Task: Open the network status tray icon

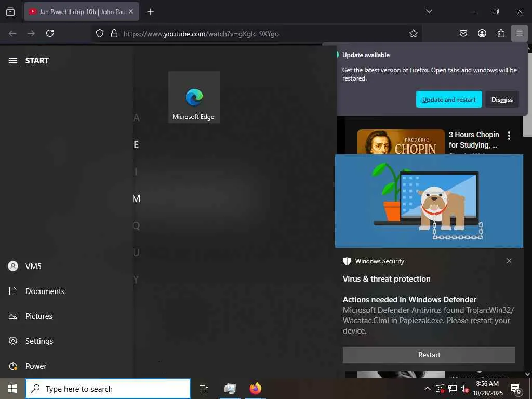Action: click(453, 389)
